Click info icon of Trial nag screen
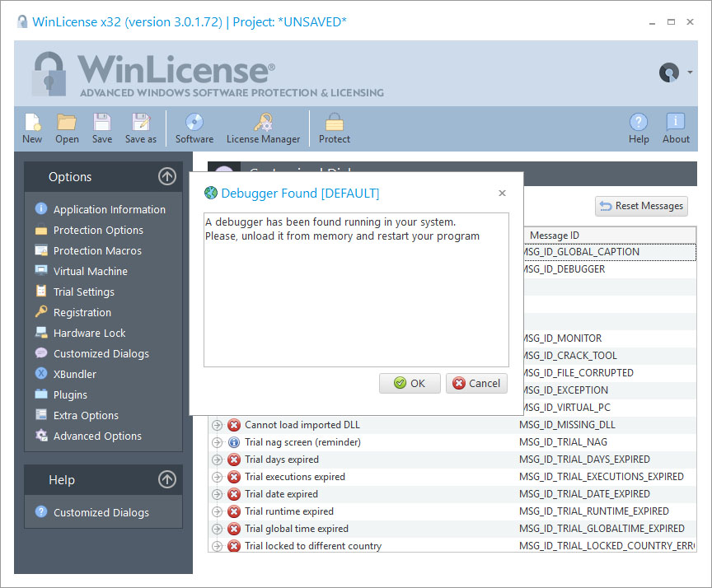 (234, 442)
